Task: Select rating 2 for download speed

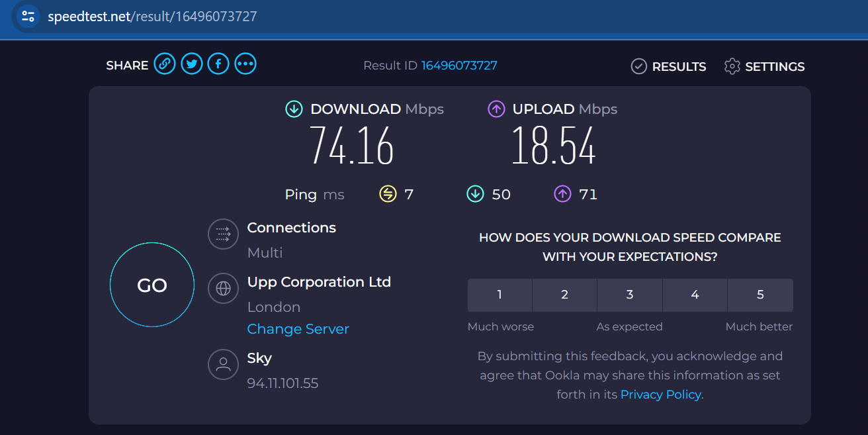Action: [564, 295]
